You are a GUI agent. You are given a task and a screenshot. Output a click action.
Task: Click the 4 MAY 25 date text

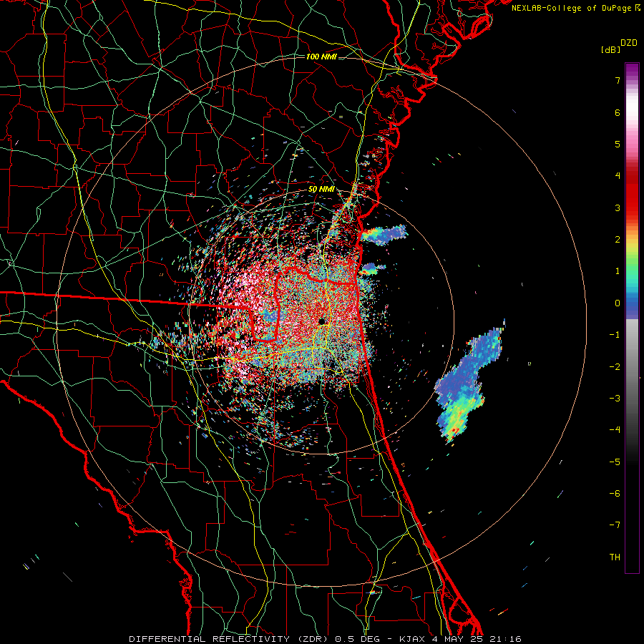tap(459, 639)
